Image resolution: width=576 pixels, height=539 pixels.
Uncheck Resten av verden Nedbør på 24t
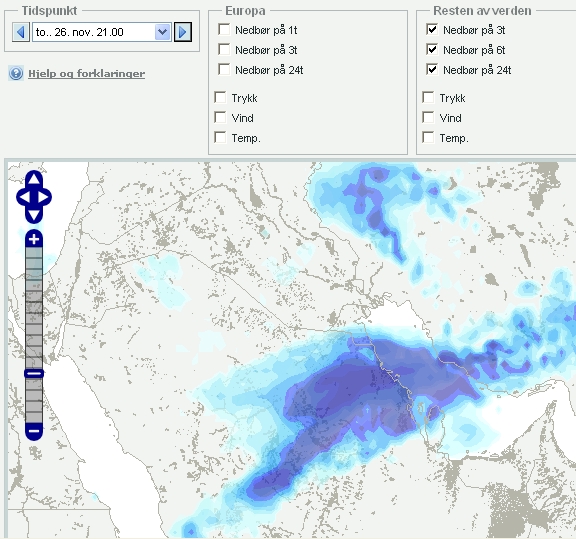[x=432, y=69]
